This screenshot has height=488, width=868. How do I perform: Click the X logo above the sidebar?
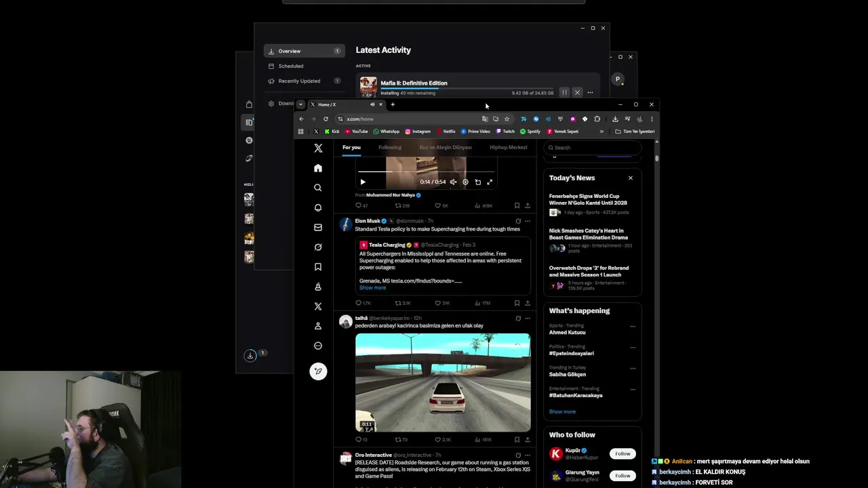[318, 148]
